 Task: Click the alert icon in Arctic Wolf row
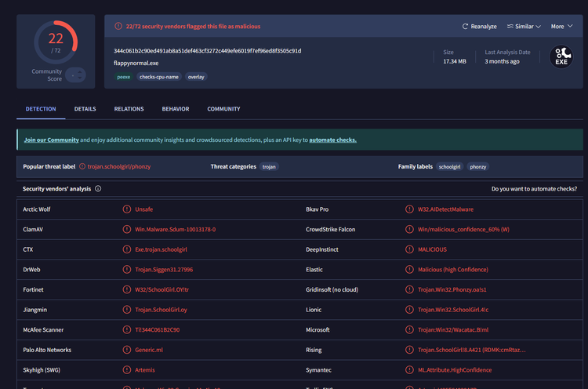(127, 209)
